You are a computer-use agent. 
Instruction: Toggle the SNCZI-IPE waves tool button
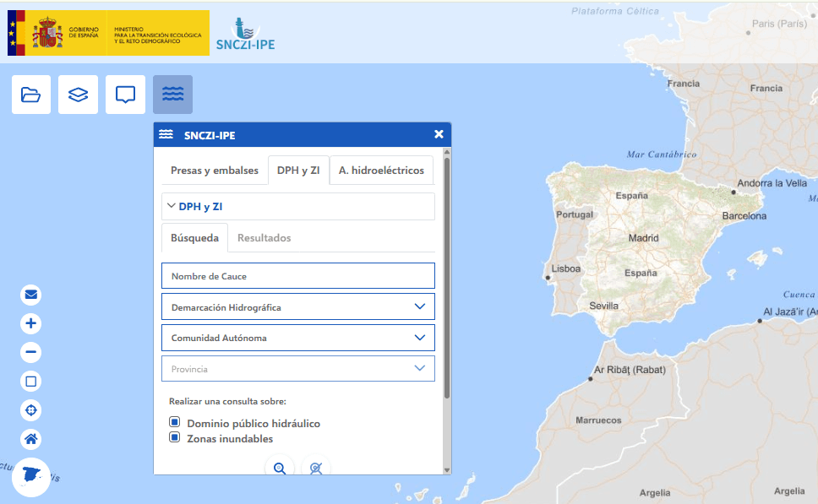pos(172,95)
